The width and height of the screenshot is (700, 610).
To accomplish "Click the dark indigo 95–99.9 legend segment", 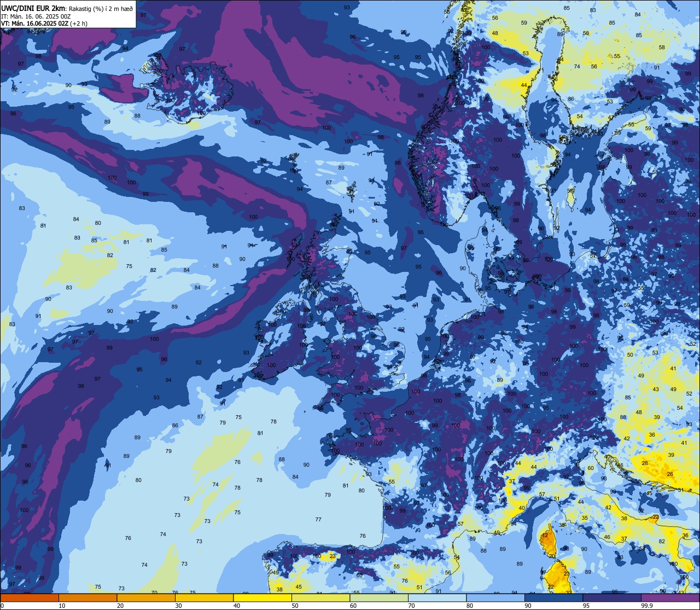I will (x=612, y=597).
